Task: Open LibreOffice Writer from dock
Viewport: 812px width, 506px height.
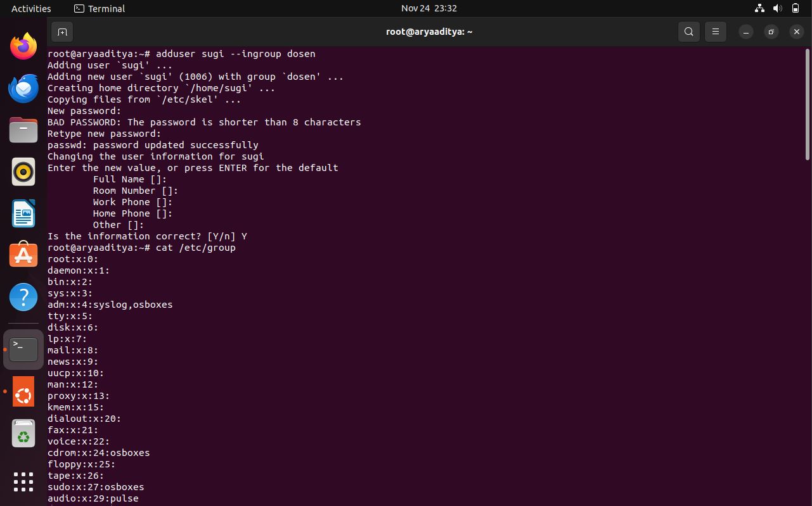Action: (x=23, y=213)
